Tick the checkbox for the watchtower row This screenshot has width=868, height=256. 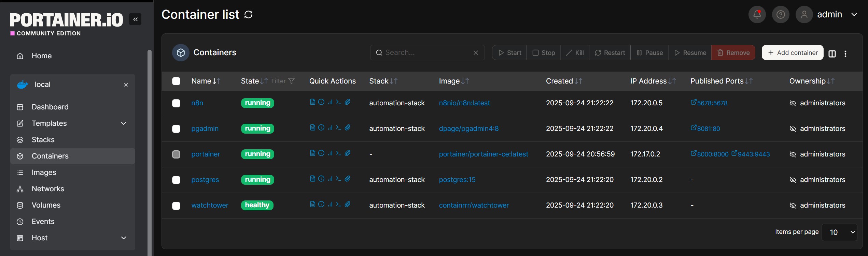tap(176, 206)
